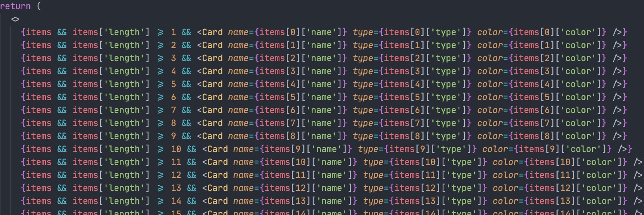Click the number 14 after the ≥ sign
The height and width of the screenshot is (215, 644).
point(176,201)
